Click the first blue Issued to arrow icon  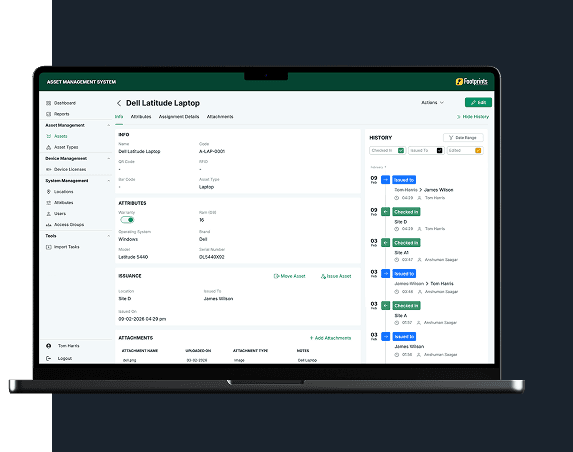click(386, 180)
